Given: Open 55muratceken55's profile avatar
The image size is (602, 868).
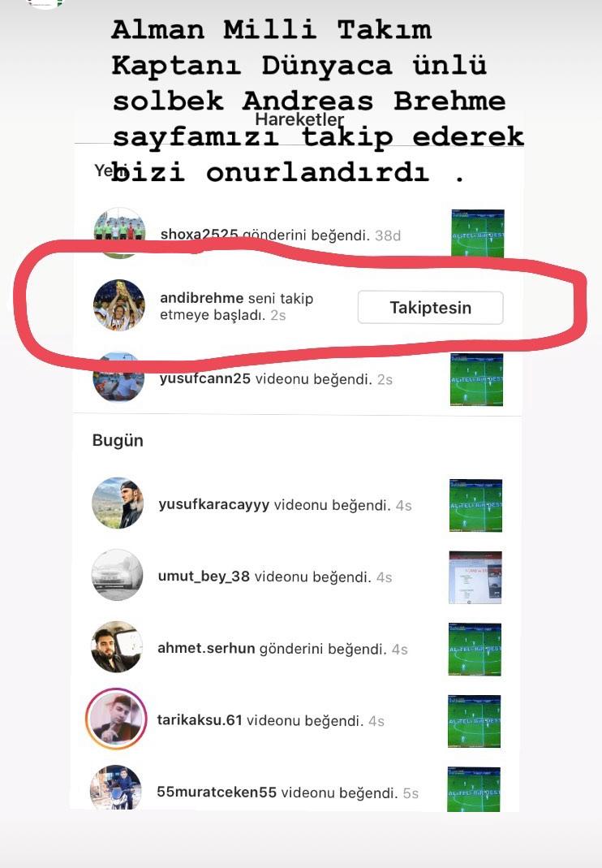Looking at the screenshot, I should click(116, 788).
